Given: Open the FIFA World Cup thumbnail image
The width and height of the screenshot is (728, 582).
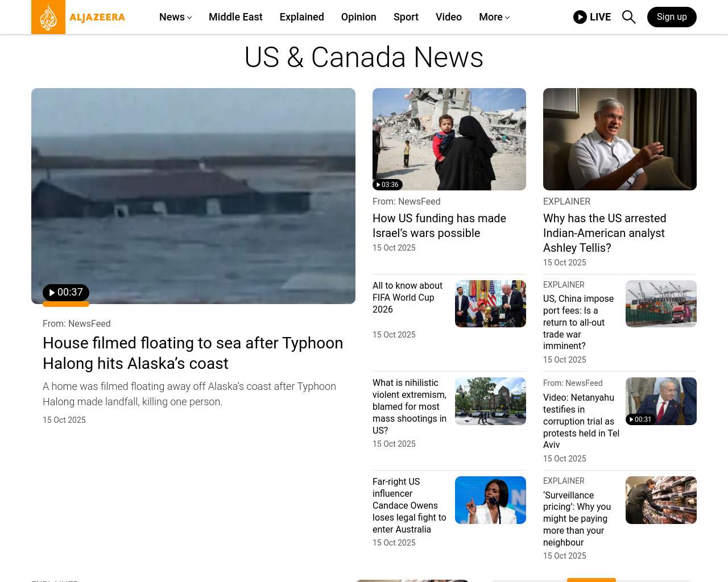Looking at the screenshot, I should tap(490, 304).
